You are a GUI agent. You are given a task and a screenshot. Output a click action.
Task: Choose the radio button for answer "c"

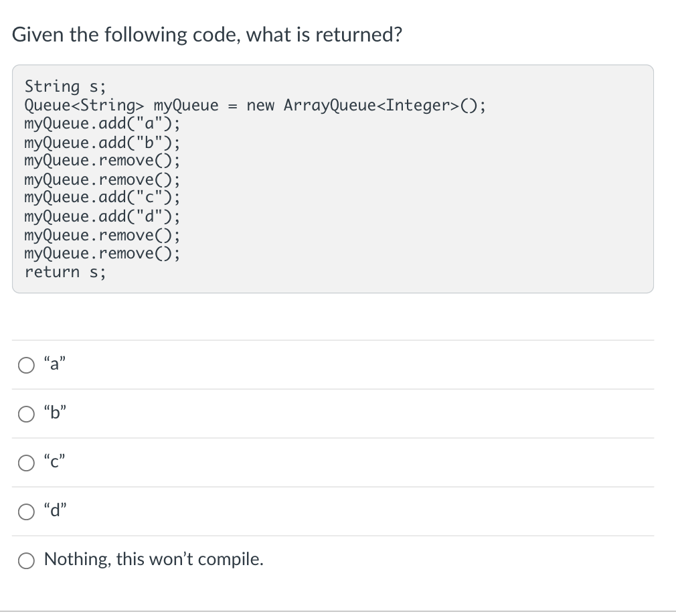26,463
